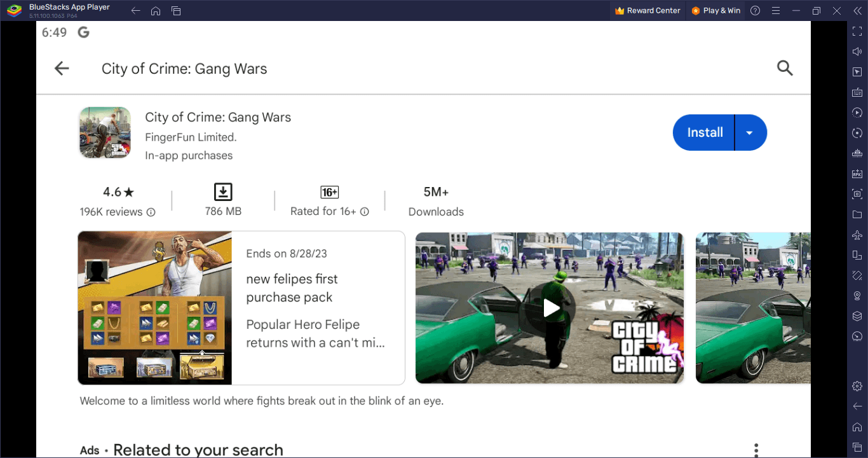The height and width of the screenshot is (458, 868).
Task: Click the Google G icon in status bar
Action: pyautogui.click(x=83, y=32)
